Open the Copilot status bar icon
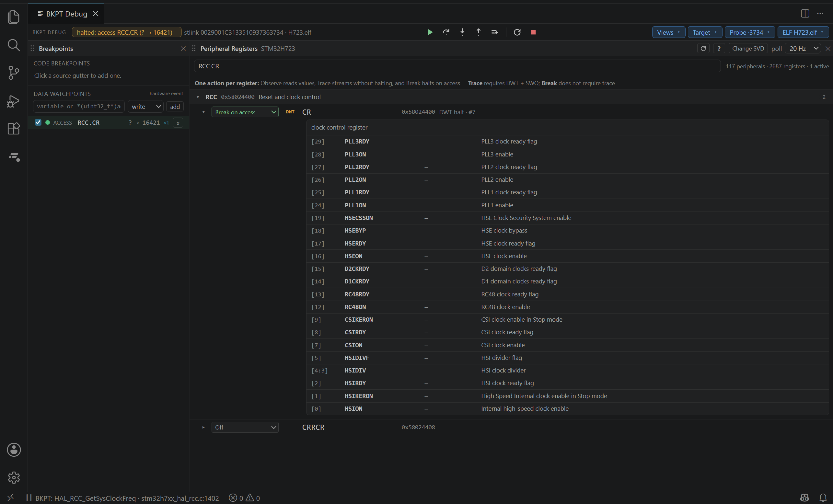This screenshot has width=833, height=504. [804, 498]
